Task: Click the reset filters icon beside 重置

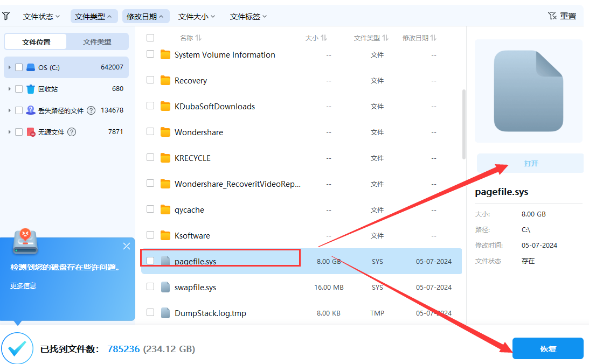Action: coord(553,16)
